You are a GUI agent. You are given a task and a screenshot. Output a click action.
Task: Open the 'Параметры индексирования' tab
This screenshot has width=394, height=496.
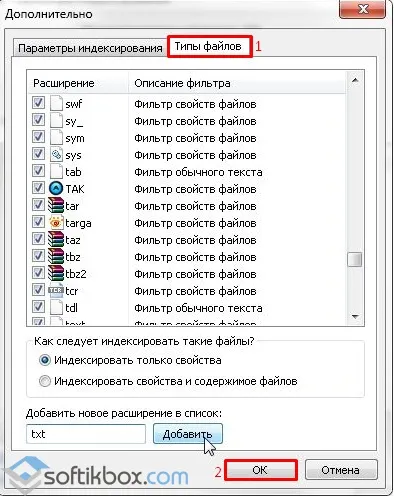(90, 48)
